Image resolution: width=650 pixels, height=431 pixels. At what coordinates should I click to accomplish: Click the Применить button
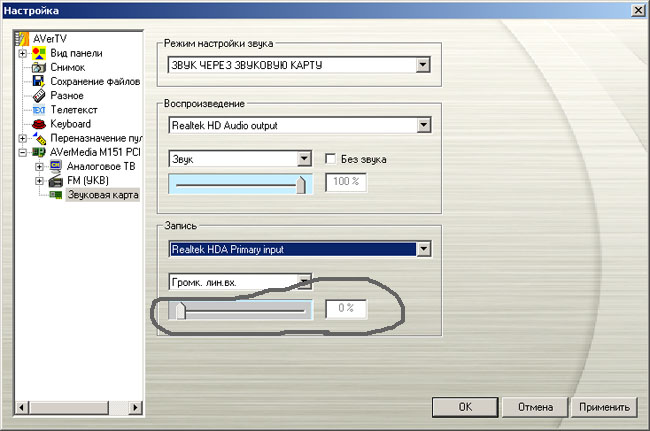point(604,407)
